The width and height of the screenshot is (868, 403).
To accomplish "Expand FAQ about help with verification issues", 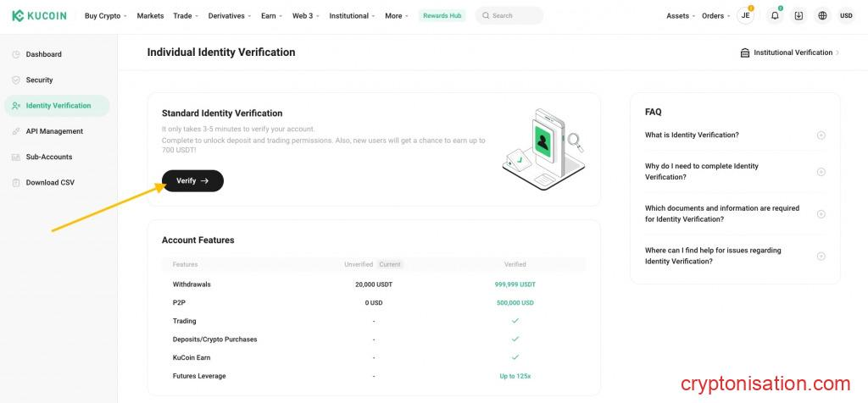I will (735, 256).
